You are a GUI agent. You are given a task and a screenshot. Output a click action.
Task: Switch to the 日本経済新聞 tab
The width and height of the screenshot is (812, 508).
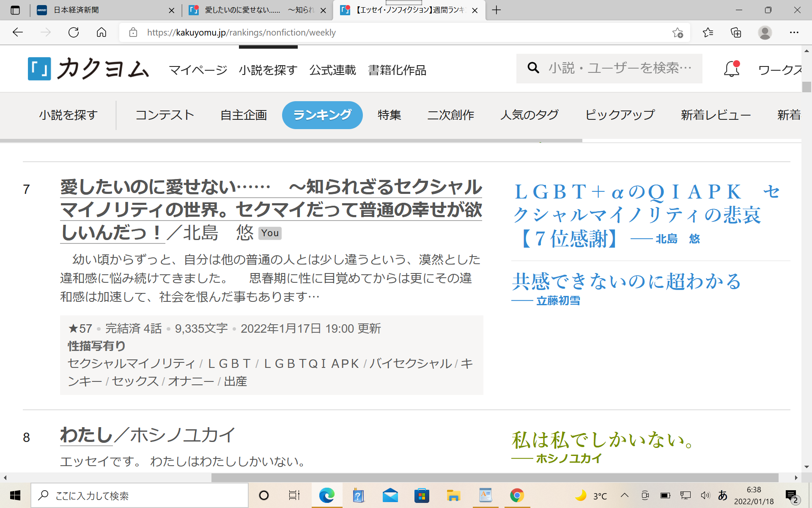[x=101, y=10]
